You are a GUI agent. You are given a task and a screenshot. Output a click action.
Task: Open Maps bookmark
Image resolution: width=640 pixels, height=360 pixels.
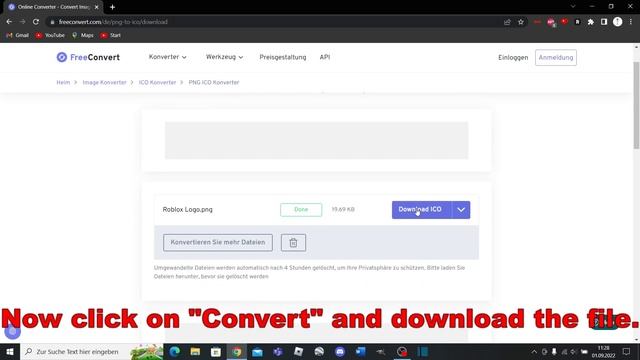82,36
